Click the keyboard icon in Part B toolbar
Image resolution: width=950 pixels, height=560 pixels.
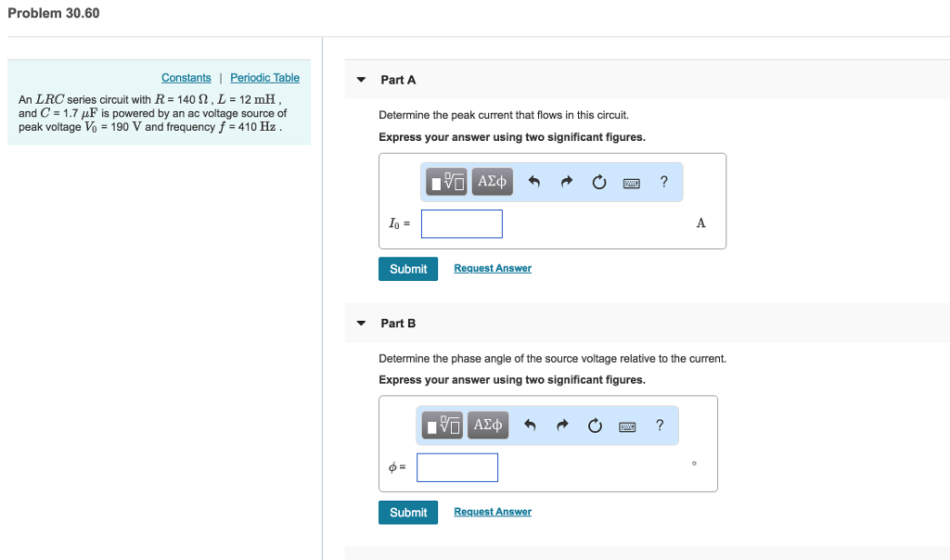[627, 425]
